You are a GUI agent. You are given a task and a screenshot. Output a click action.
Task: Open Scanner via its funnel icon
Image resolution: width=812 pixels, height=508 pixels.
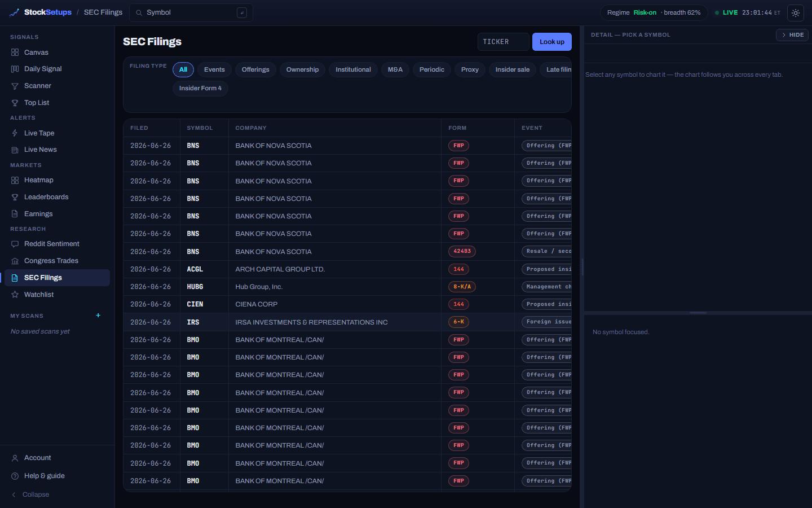click(x=15, y=86)
